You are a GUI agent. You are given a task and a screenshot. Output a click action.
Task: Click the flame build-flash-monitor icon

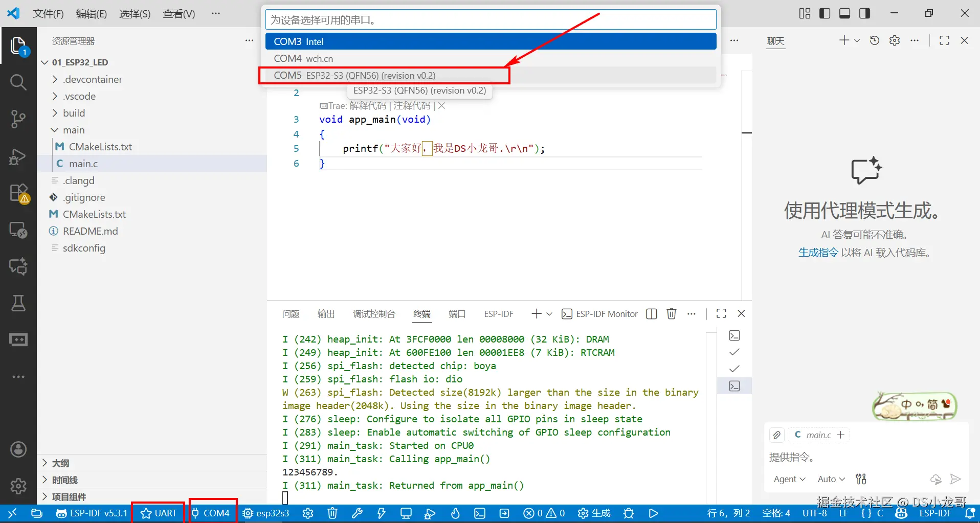(455, 513)
